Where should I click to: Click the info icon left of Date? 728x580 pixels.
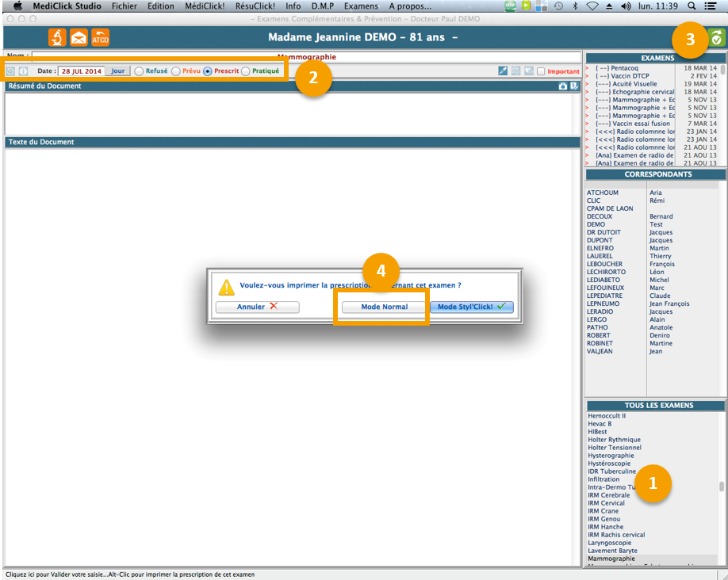click(x=23, y=71)
